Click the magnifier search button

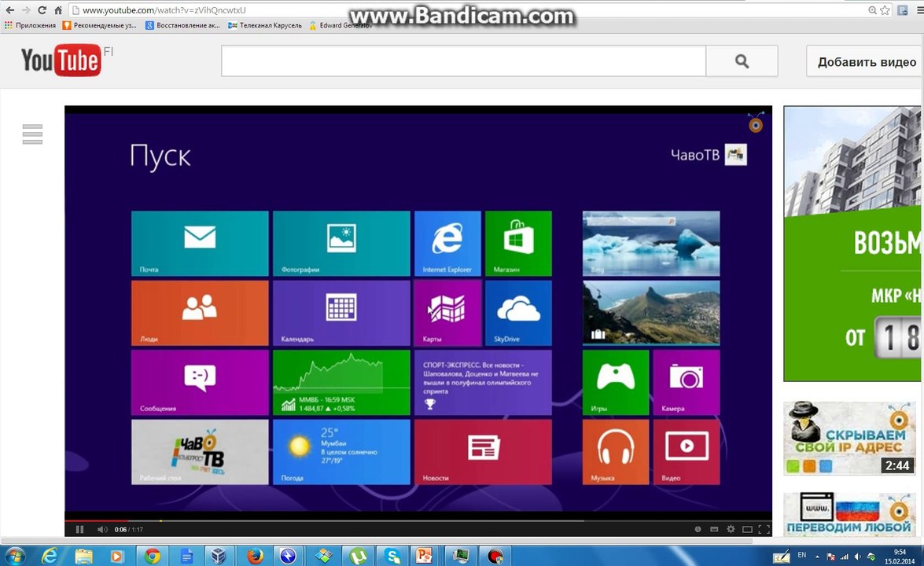[742, 61]
